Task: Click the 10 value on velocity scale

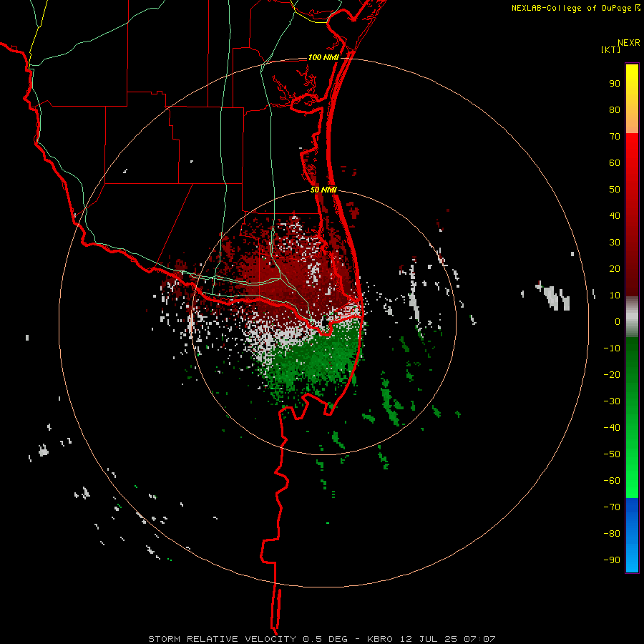Action: (x=615, y=296)
